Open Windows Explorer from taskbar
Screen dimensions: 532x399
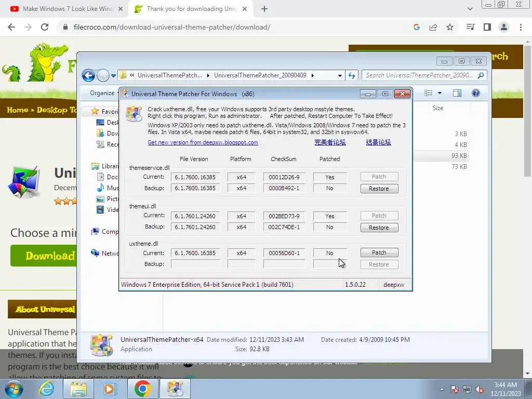point(78,389)
